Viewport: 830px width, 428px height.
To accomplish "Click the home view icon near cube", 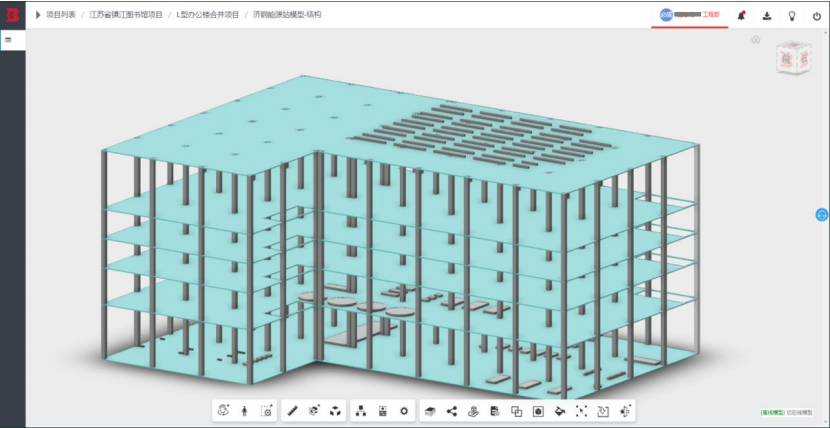I will click(756, 39).
